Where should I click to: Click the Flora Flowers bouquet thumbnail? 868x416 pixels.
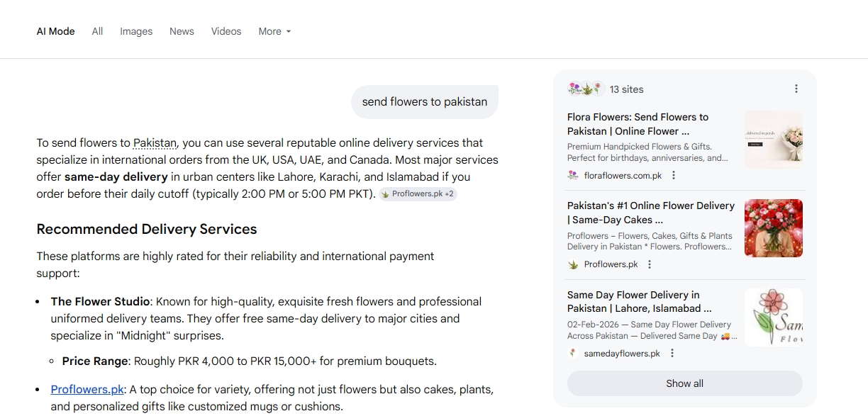[774, 139]
